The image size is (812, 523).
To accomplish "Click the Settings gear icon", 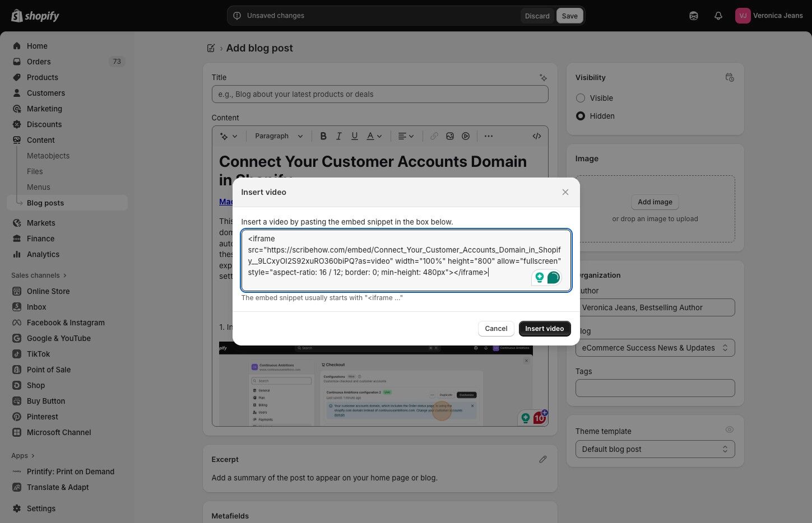I will 17,508.
